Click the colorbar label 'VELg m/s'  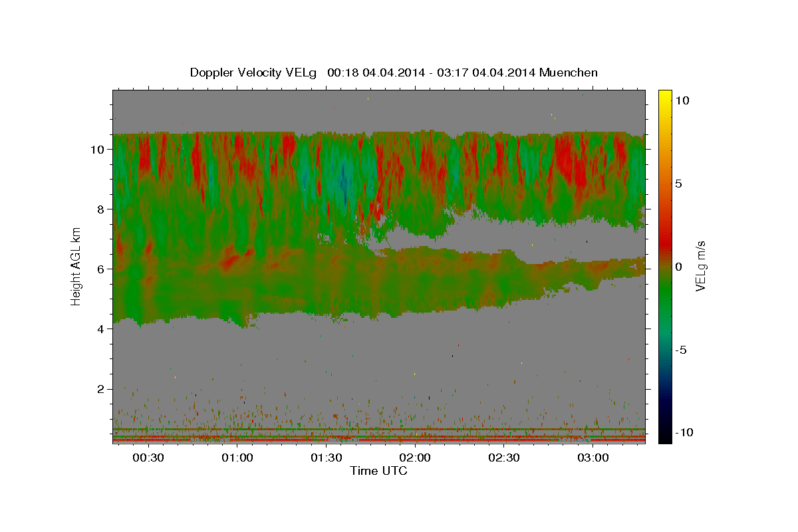pos(700,266)
